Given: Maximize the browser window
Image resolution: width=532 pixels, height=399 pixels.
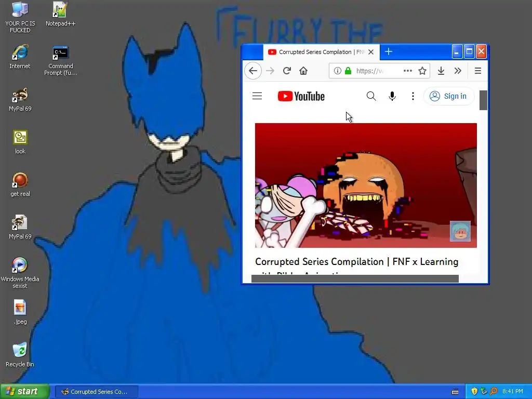Looking at the screenshot, I should point(469,52).
